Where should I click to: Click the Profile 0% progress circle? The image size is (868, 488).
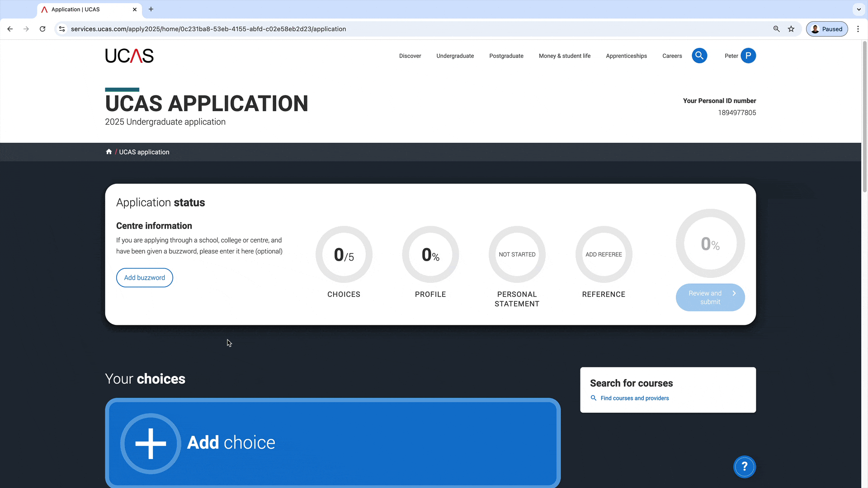430,254
